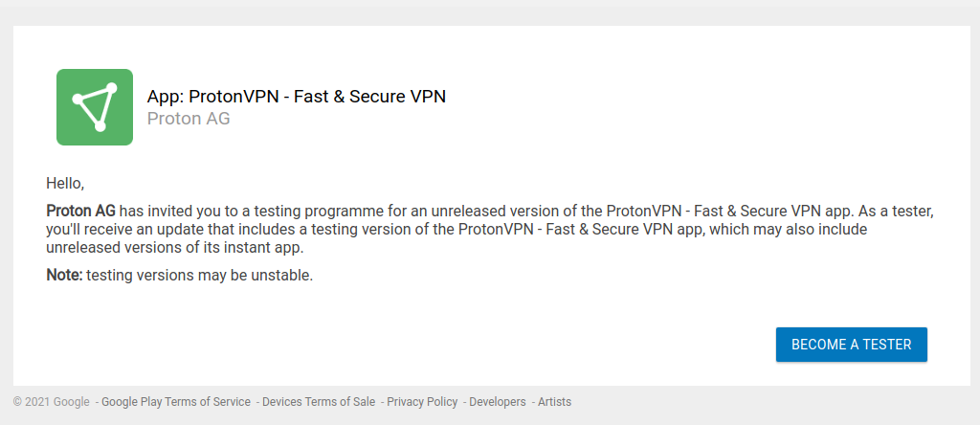Click the 'testing versions may be unstable' text

[199, 275]
